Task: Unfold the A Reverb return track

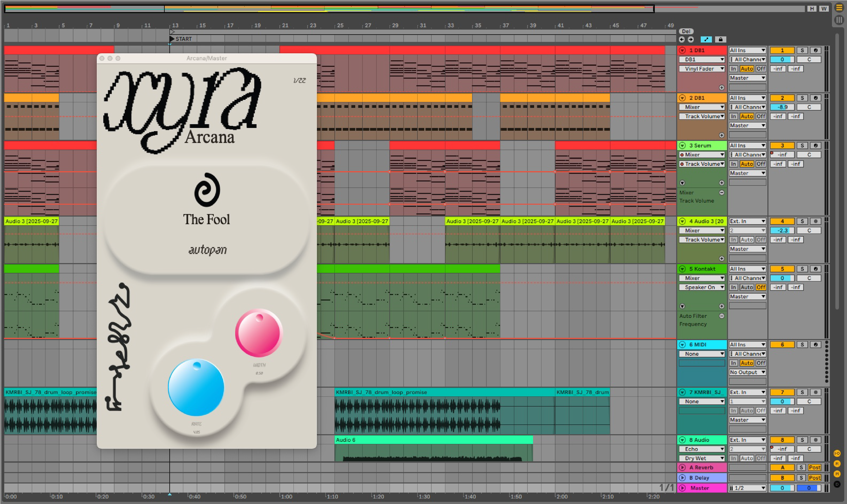Action: coord(682,467)
